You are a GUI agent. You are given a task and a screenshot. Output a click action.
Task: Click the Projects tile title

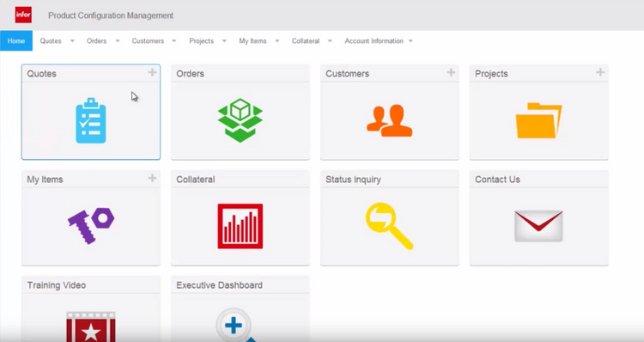click(x=491, y=74)
